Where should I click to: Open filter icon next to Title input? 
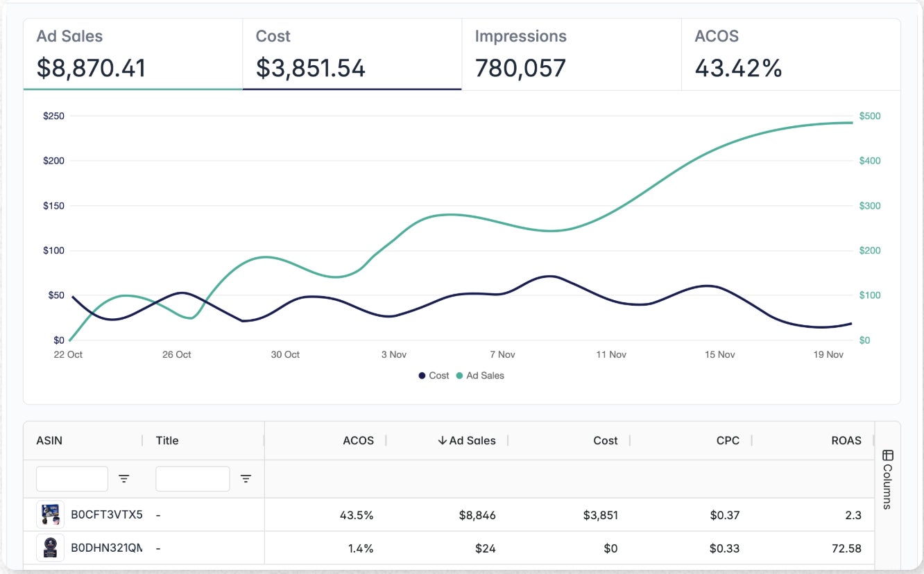coord(246,478)
